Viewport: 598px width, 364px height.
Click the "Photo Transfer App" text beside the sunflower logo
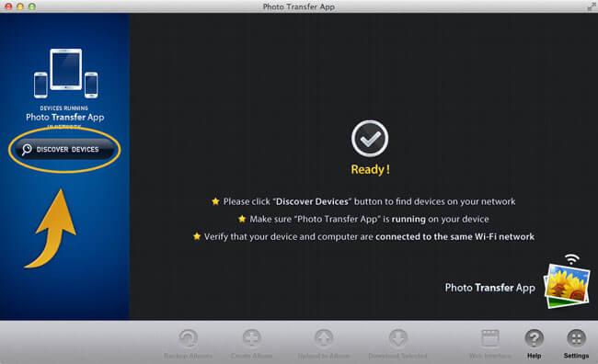click(x=490, y=288)
